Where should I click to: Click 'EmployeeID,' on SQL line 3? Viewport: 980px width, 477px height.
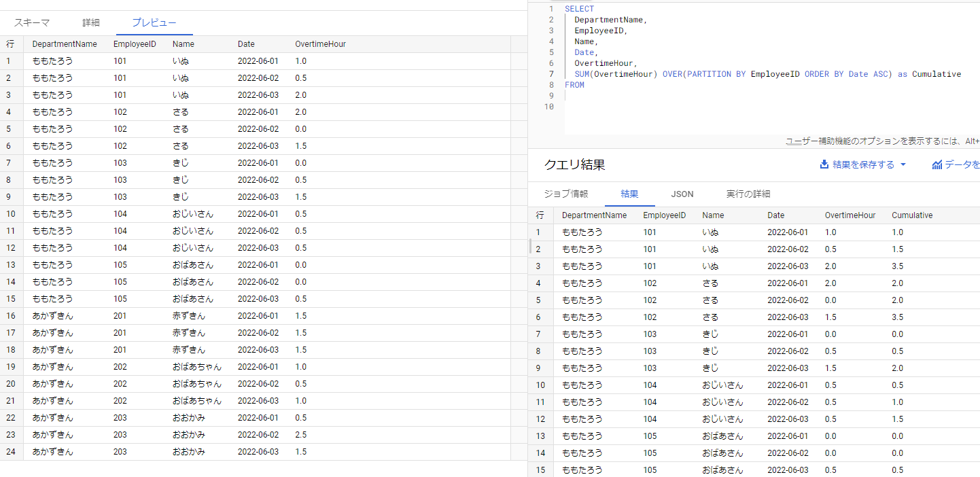click(601, 31)
